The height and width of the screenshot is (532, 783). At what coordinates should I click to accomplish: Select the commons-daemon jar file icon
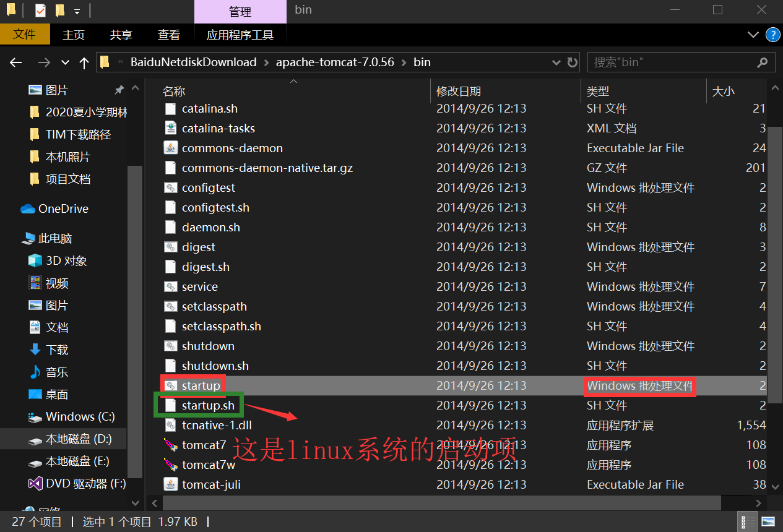pos(171,148)
